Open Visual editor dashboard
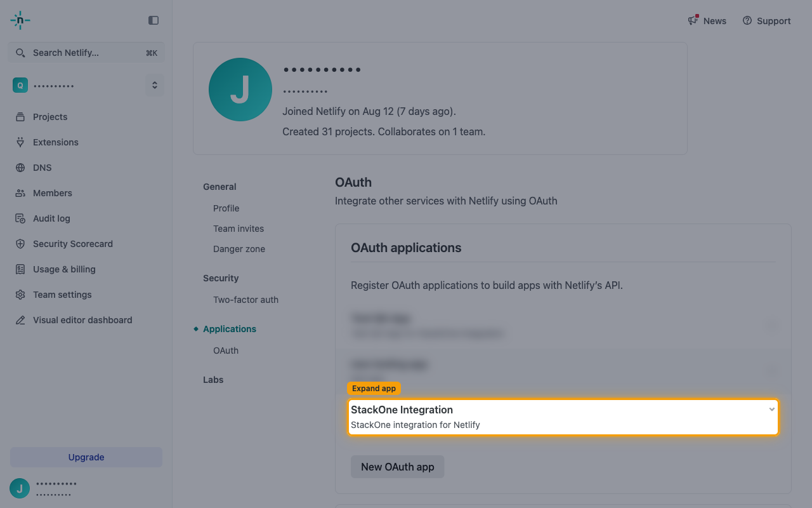This screenshot has height=508, width=812. pos(82,320)
